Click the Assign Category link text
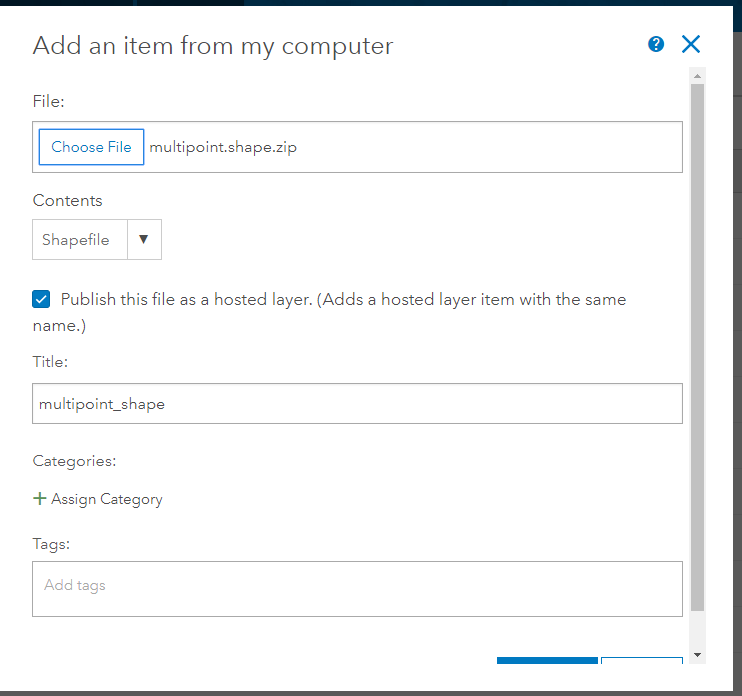Viewport: 742px width, 696px height. click(x=106, y=499)
